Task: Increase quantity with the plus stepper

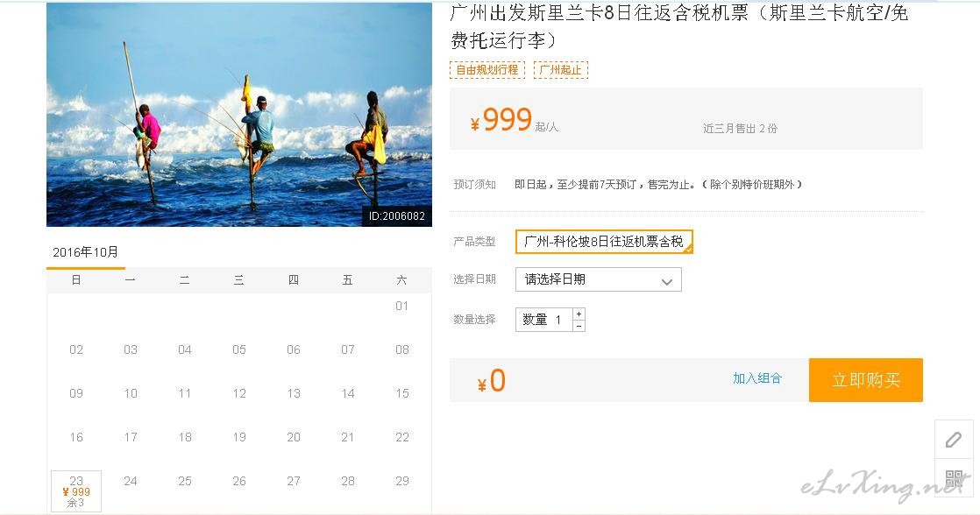Action: click(579, 314)
